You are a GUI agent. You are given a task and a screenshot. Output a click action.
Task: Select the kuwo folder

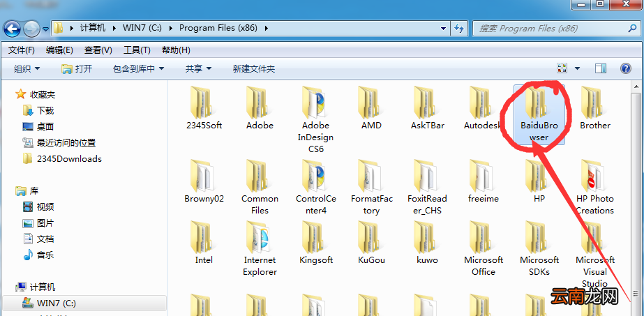427,243
